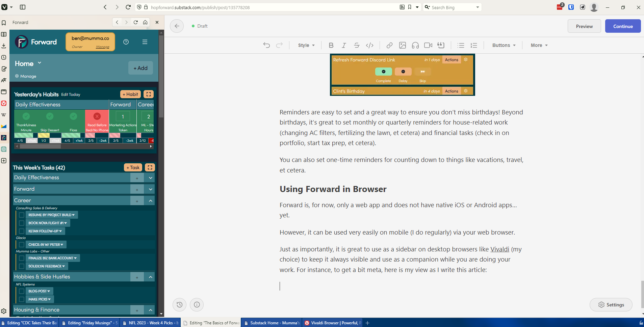
Task: Click the Search Bing field
Action: coord(453,7)
